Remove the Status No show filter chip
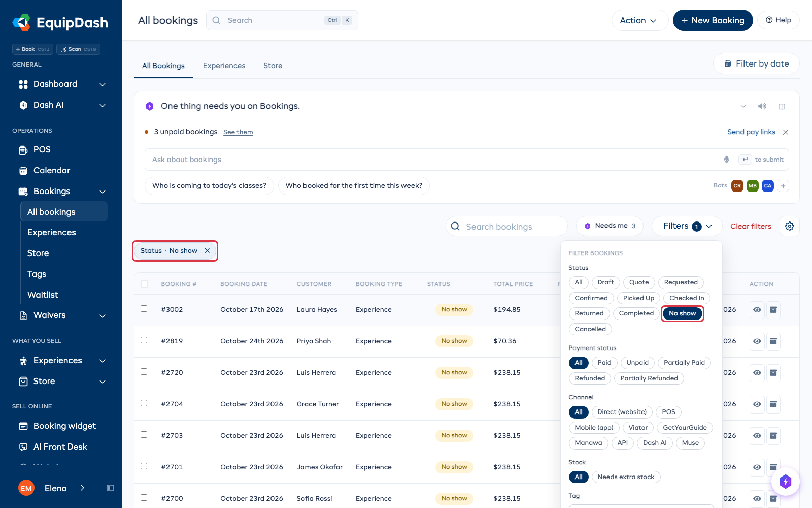This screenshot has width=812, height=508. point(207,251)
